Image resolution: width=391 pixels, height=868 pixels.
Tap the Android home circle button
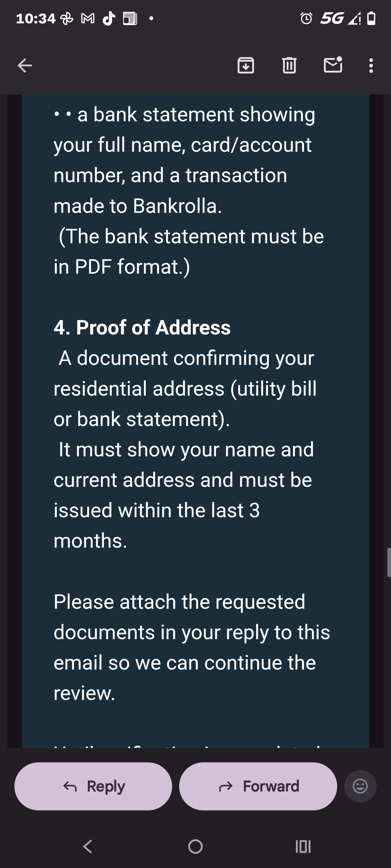[x=195, y=846]
